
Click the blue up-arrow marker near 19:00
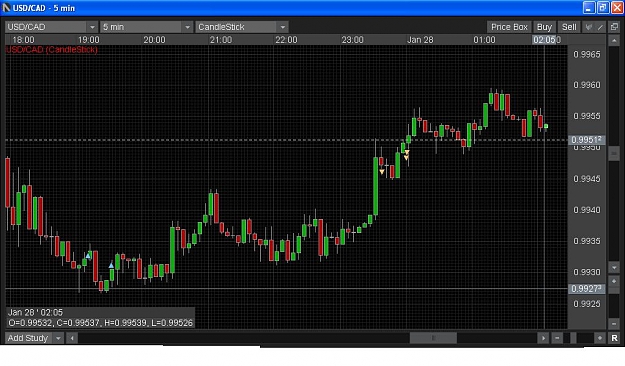point(88,256)
